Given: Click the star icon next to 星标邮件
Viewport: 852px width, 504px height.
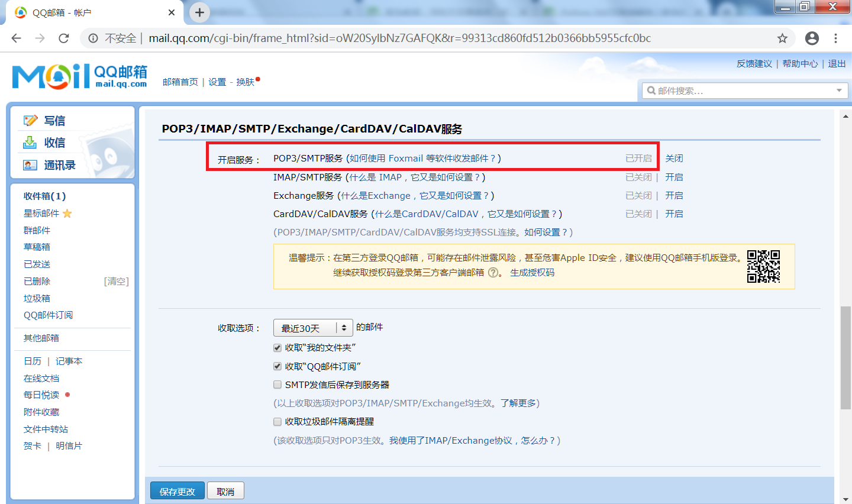Looking at the screenshot, I should [67, 213].
